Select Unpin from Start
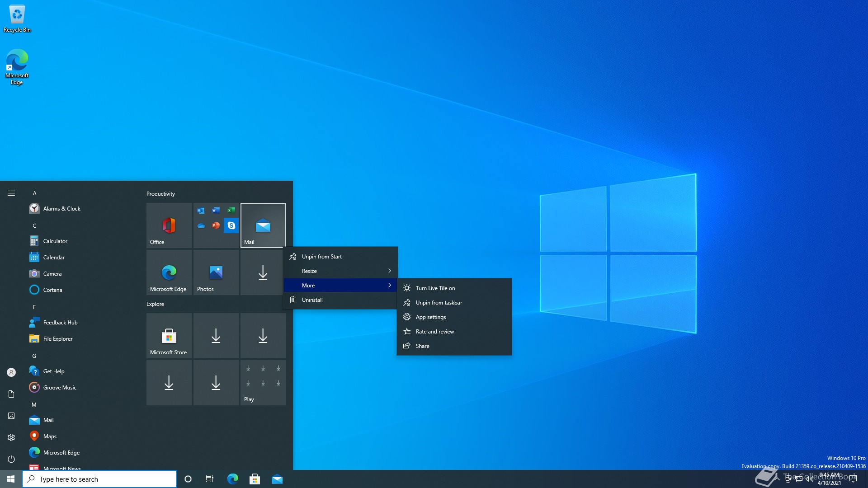The height and width of the screenshot is (488, 868). (x=340, y=257)
